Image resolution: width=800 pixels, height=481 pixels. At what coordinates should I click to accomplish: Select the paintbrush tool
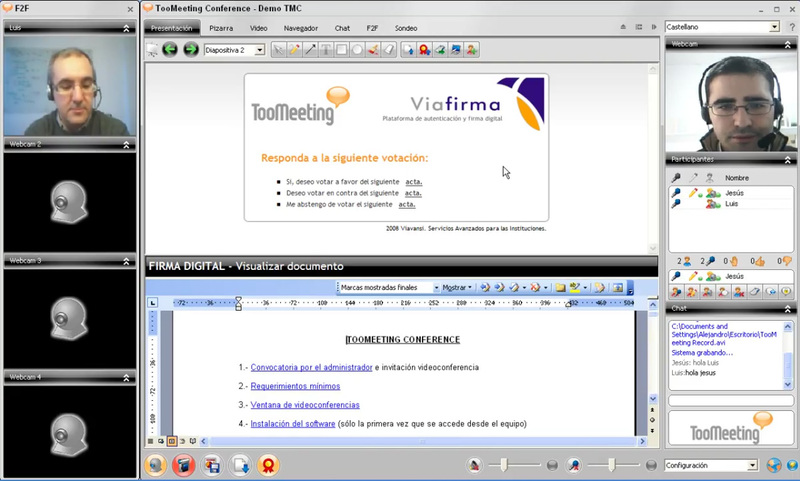point(373,49)
